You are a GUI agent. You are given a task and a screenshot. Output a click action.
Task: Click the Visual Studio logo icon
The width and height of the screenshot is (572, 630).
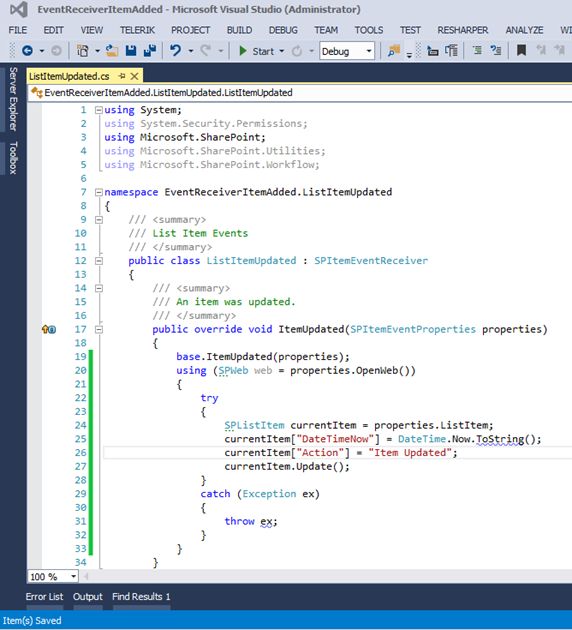click(18, 10)
